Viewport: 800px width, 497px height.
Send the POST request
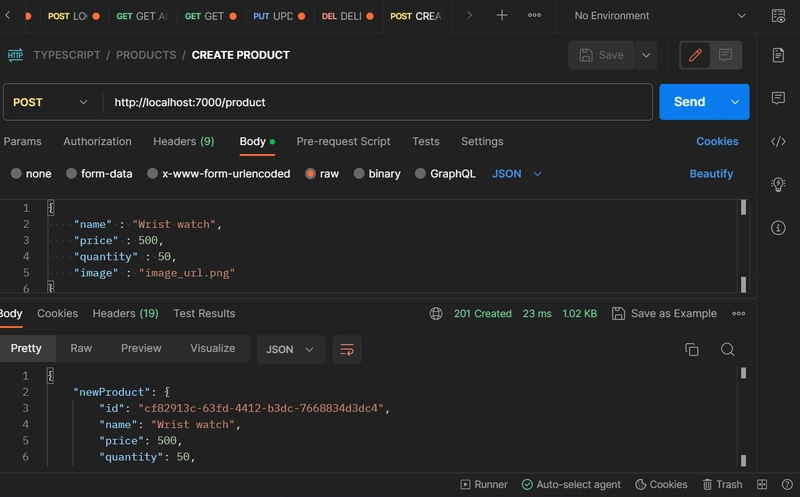coord(690,102)
